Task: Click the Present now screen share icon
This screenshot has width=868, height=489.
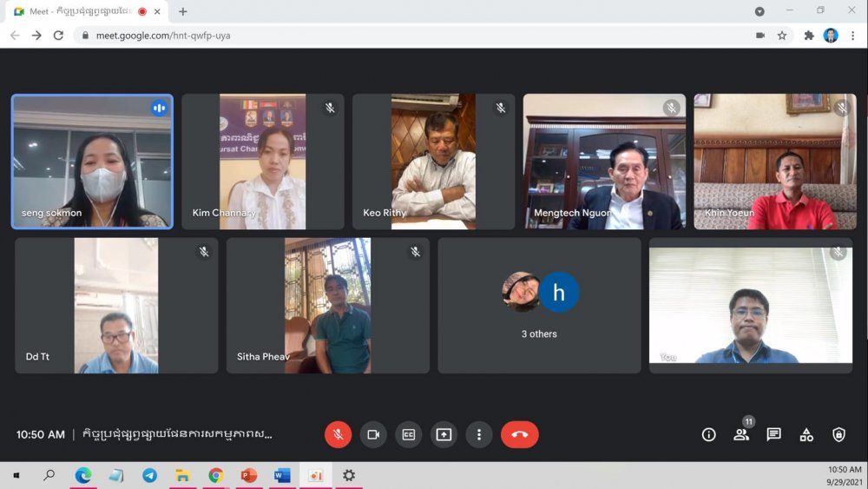Action: (x=444, y=434)
